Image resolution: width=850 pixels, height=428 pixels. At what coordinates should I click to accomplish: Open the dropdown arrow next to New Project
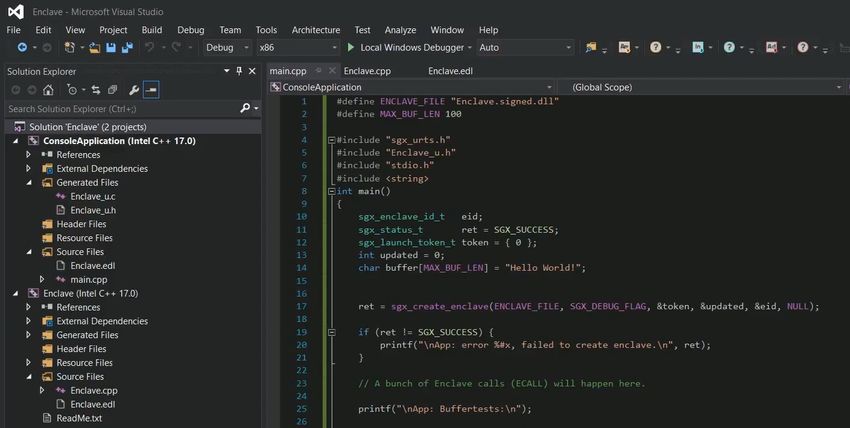pos(82,48)
